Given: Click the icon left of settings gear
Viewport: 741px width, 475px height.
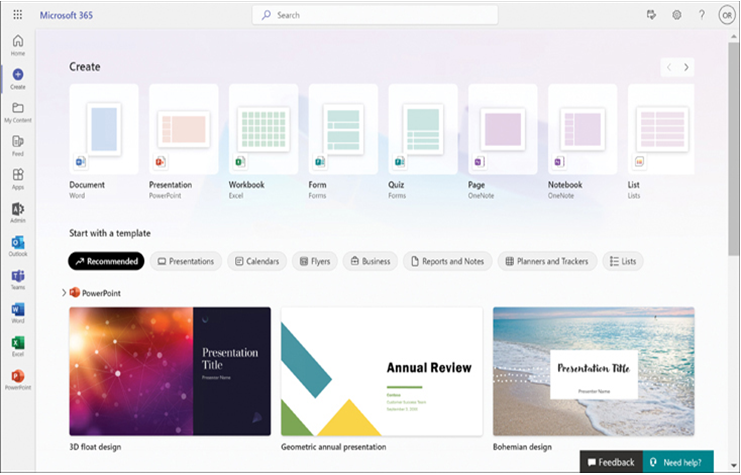Looking at the screenshot, I should click(652, 15).
